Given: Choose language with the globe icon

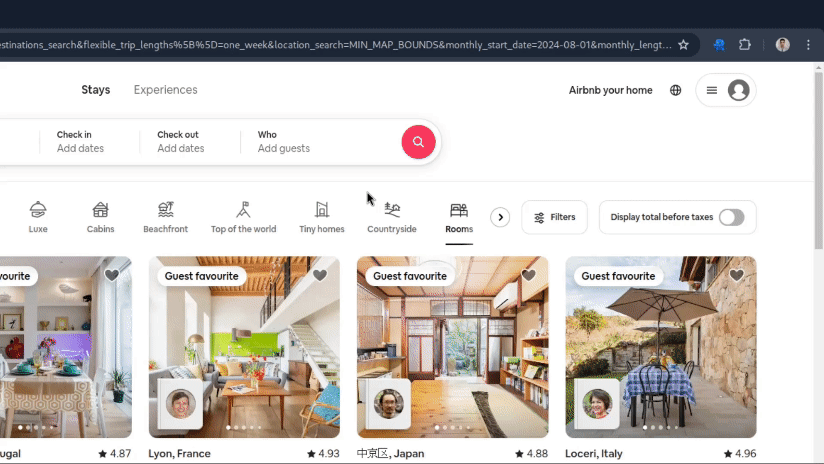Looking at the screenshot, I should (x=675, y=90).
